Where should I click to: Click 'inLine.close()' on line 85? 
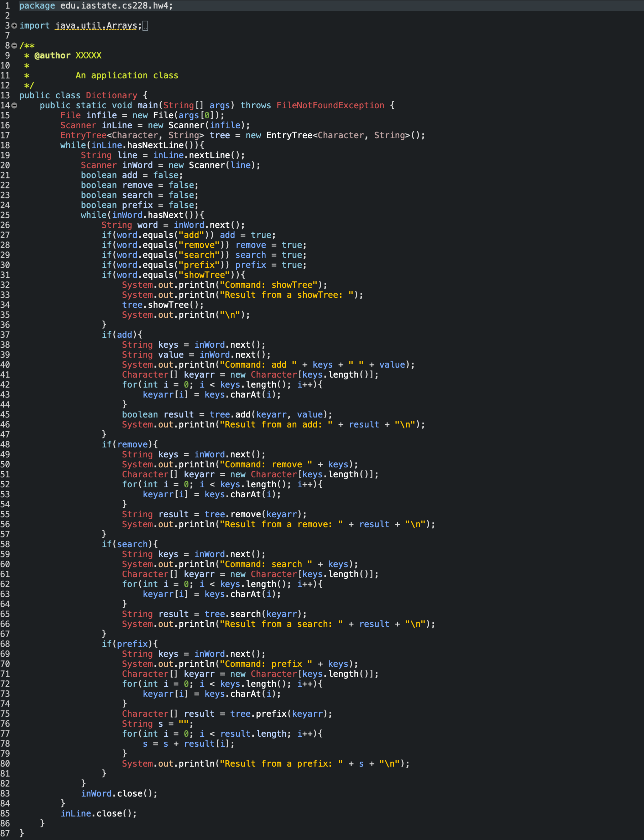pos(96,813)
